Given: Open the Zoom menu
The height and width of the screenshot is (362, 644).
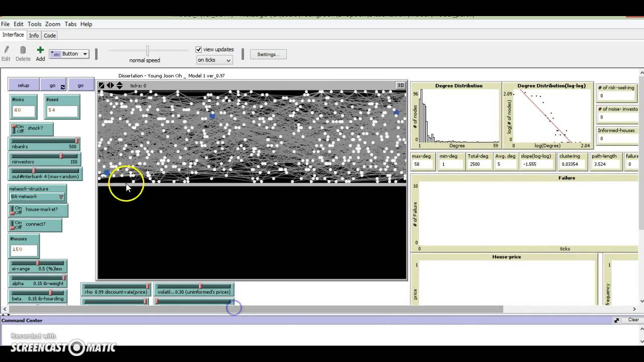Looking at the screenshot, I should [x=52, y=24].
